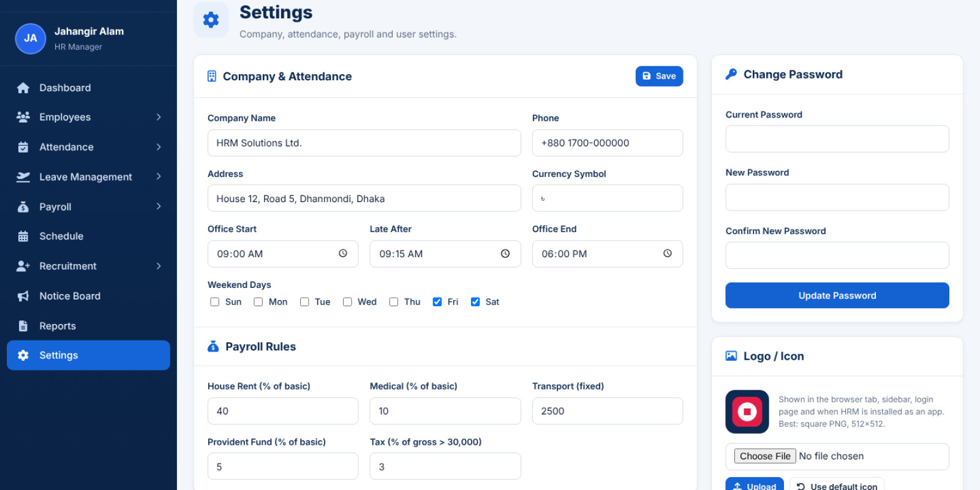Focus the Current Password field
Viewport: 980px width, 490px height.
pos(837,139)
